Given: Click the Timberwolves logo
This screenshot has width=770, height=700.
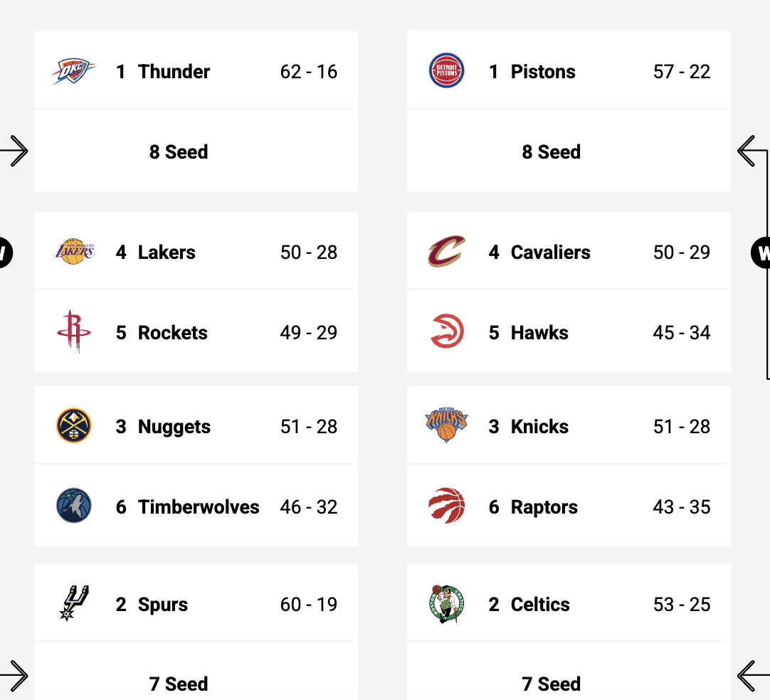Looking at the screenshot, I should coord(74,506).
